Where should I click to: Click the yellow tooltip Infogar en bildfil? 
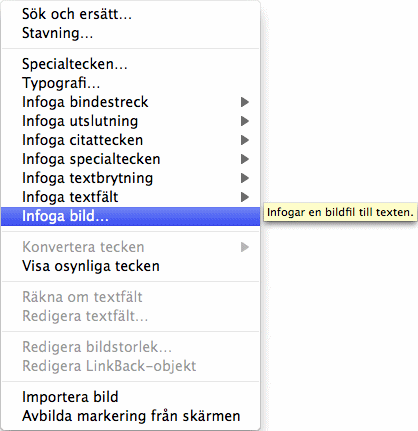pyautogui.click(x=340, y=212)
